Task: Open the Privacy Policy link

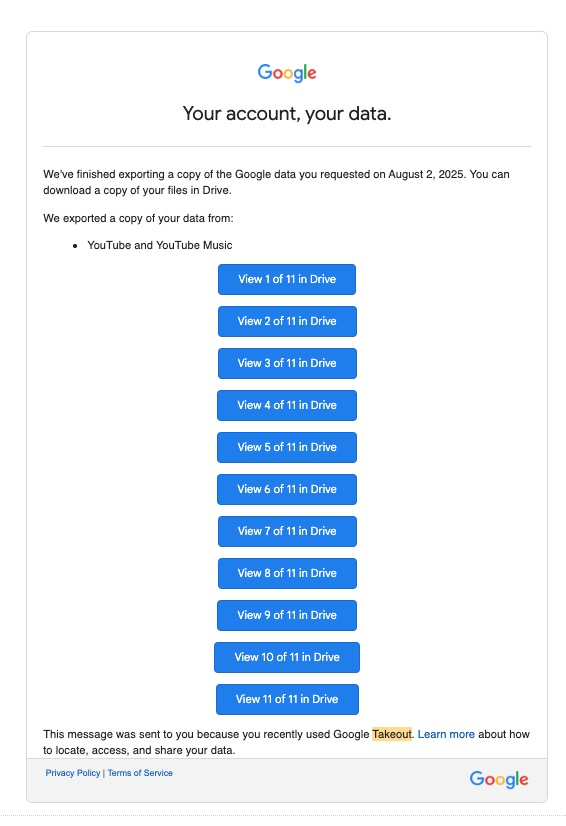Action: 73,773
